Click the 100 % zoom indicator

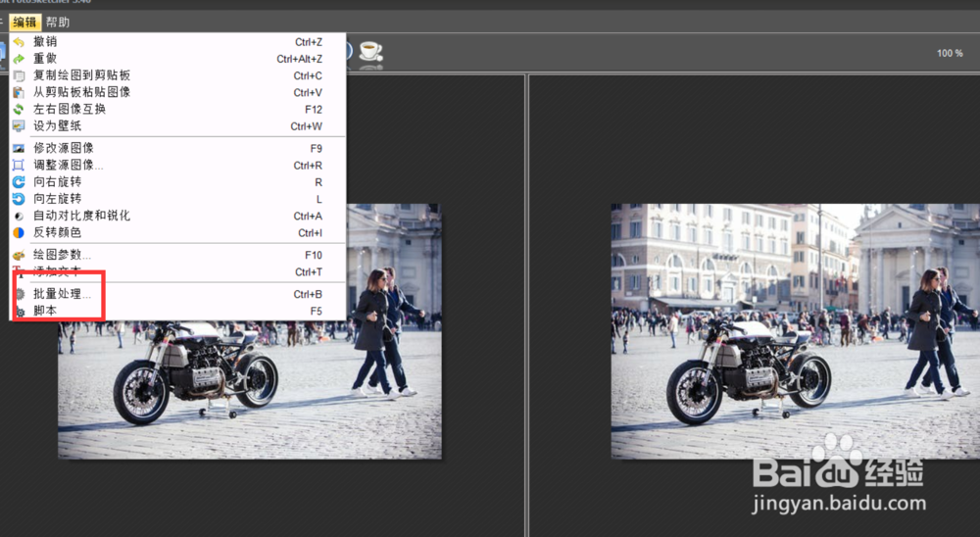(950, 53)
